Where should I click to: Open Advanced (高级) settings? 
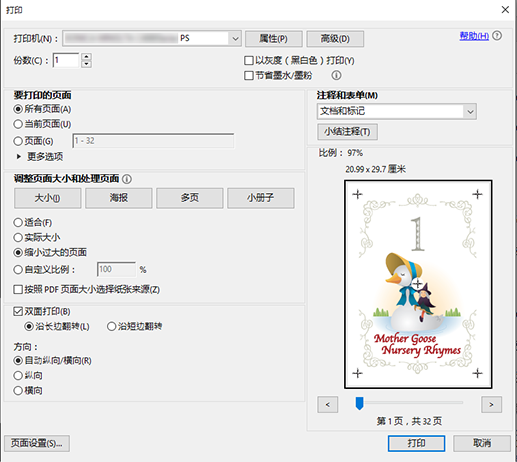point(335,39)
